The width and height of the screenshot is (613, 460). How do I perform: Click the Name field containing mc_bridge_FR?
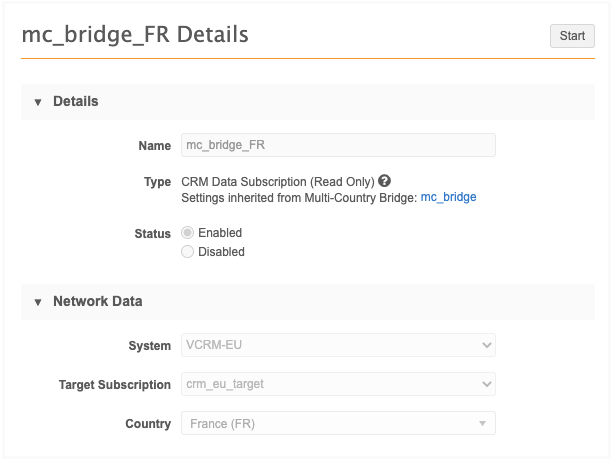338,145
